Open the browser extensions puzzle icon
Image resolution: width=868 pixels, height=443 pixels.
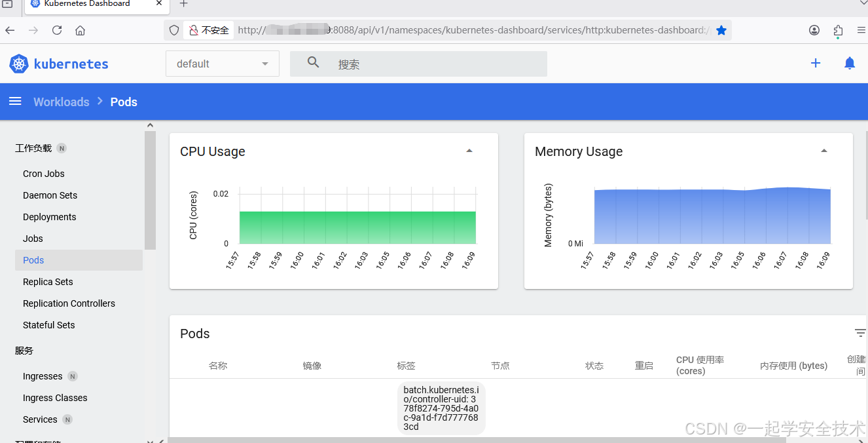839,31
